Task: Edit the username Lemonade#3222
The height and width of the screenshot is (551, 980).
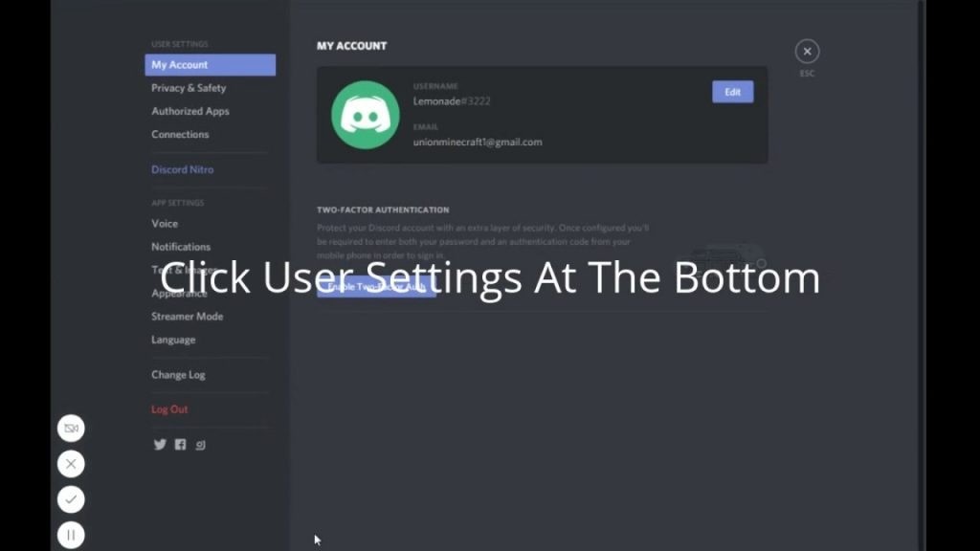Action: (x=732, y=91)
